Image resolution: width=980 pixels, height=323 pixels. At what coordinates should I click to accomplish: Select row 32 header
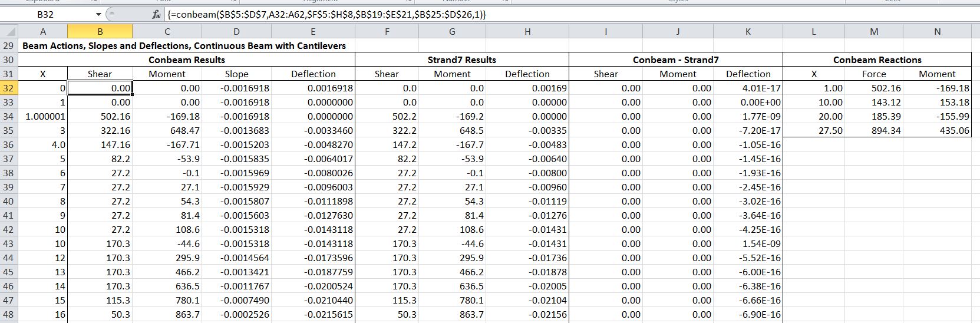point(8,88)
